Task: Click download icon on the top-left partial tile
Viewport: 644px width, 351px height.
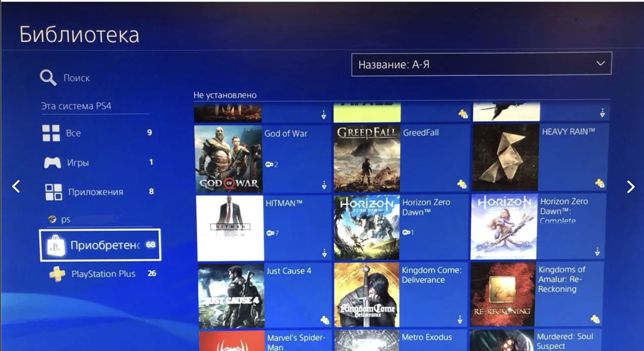Action: click(x=324, y=115)
